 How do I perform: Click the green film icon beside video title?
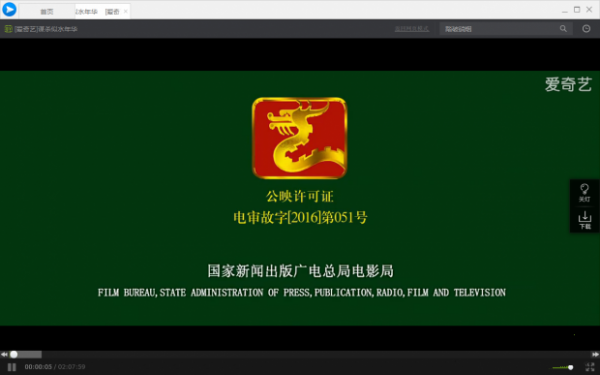(x=8, y=29)
